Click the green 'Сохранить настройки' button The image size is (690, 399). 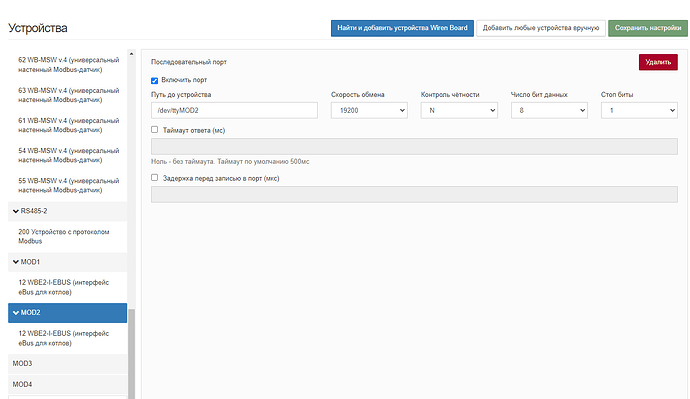tap(648, 28)
